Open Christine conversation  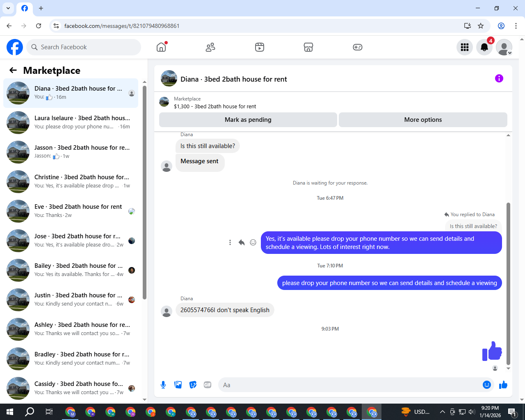click(x=71, y=181)
